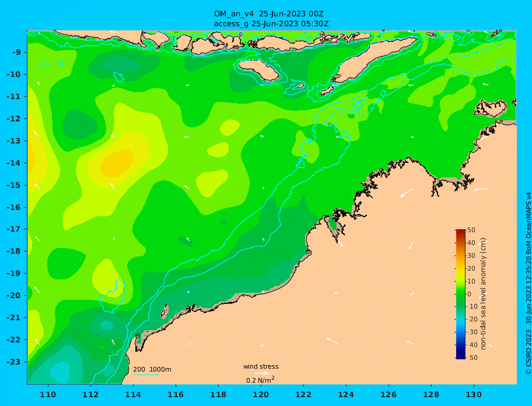
Task: Click the positive 40 colorbar tick label
Action: tap(471, 243)
